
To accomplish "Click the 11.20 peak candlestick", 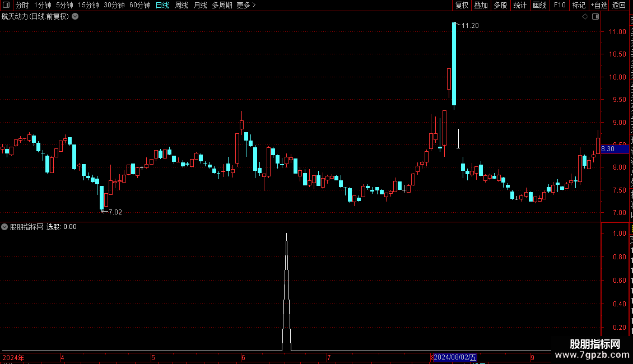I will pos(454,64).
